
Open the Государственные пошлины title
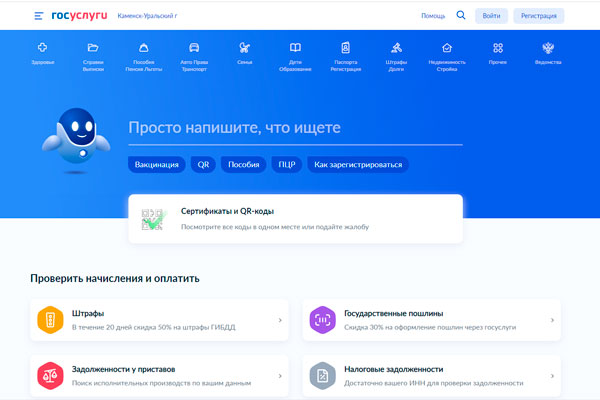(x=393, y=313)
